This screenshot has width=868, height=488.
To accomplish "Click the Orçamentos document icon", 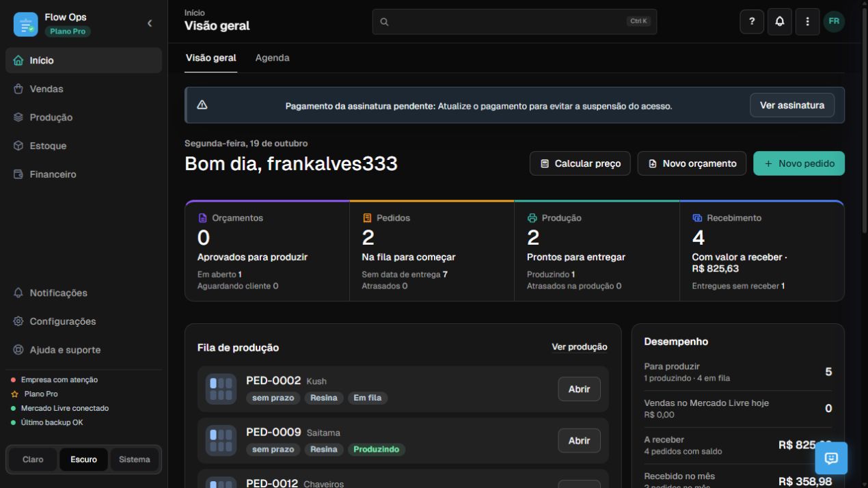I will click(x=202, y=218).
